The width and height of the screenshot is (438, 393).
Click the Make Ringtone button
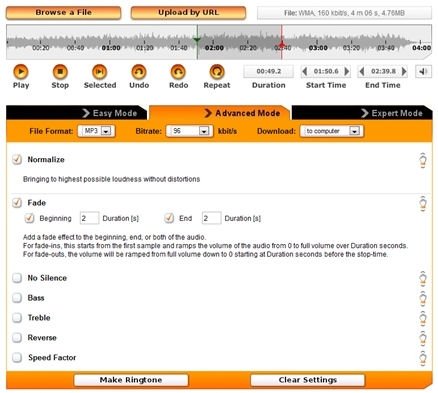(131, 380)
